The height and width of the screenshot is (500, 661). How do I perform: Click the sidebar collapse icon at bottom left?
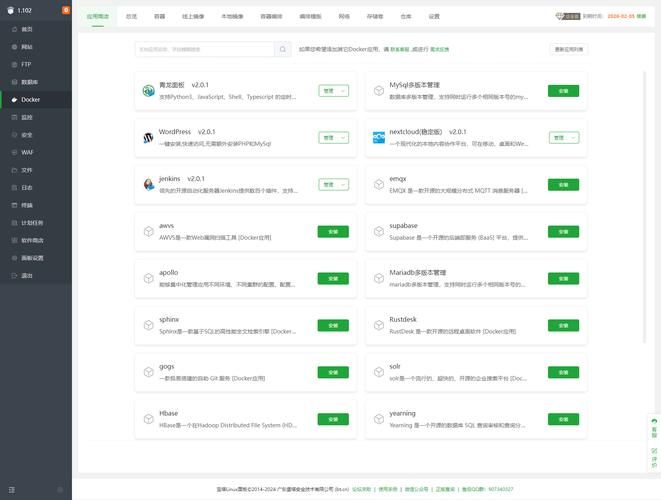coord(12,489)
